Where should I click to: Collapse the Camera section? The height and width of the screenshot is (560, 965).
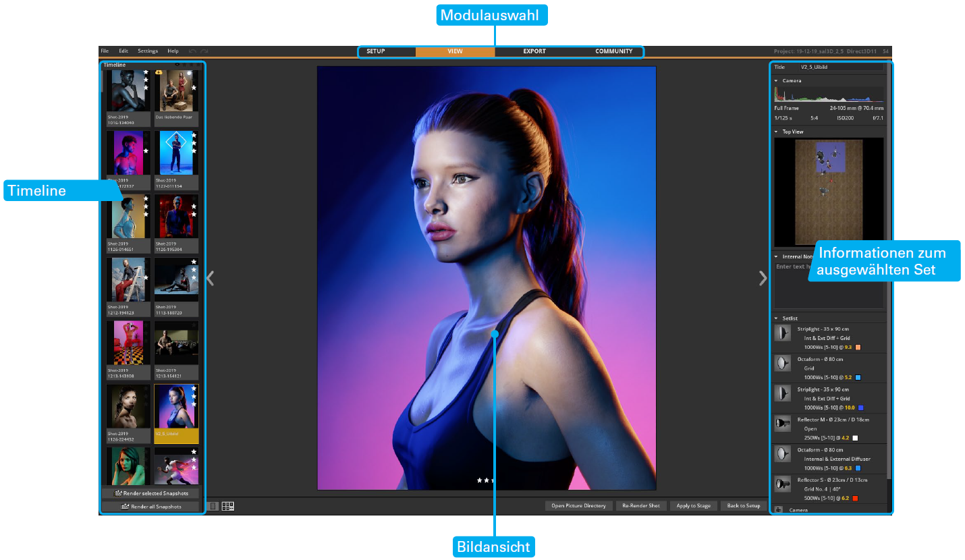pyautogui.click(x=776, y=80)
